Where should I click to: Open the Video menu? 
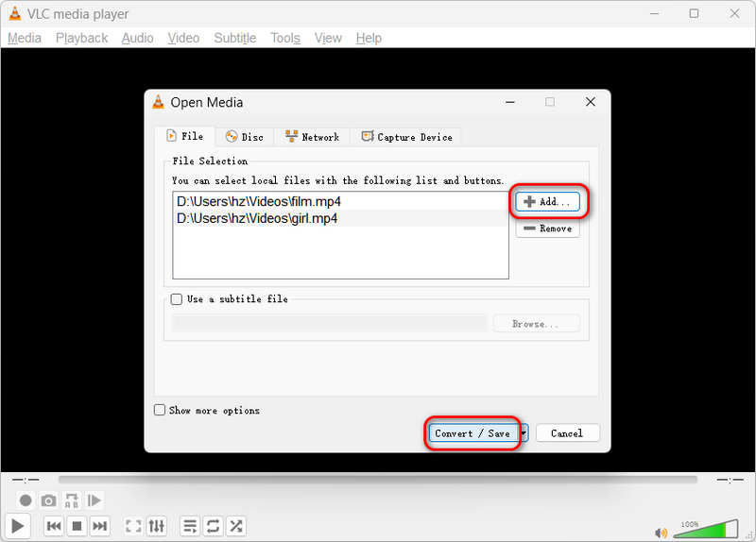(183, 38)
